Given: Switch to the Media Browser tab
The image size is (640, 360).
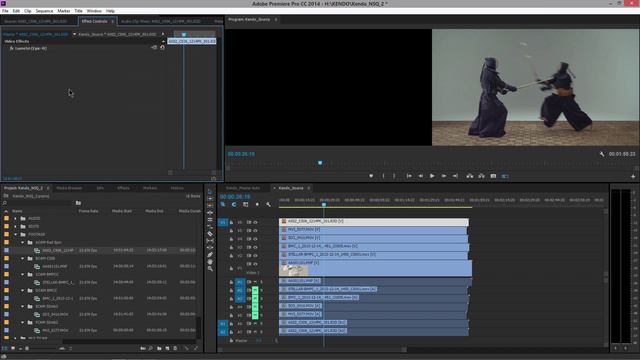Looking at the screenshot, I should [x=69, y=188].
